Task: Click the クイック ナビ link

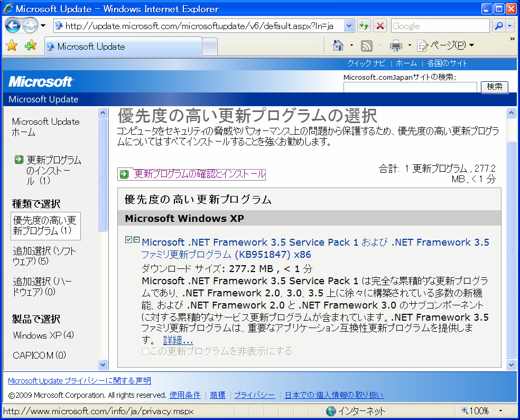Action: point(366,63)
